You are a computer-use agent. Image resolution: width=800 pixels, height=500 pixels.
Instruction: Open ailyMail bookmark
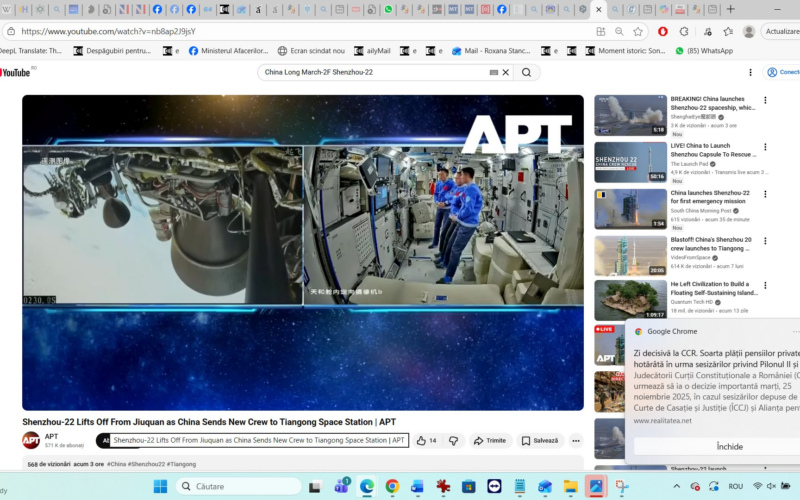372,51
